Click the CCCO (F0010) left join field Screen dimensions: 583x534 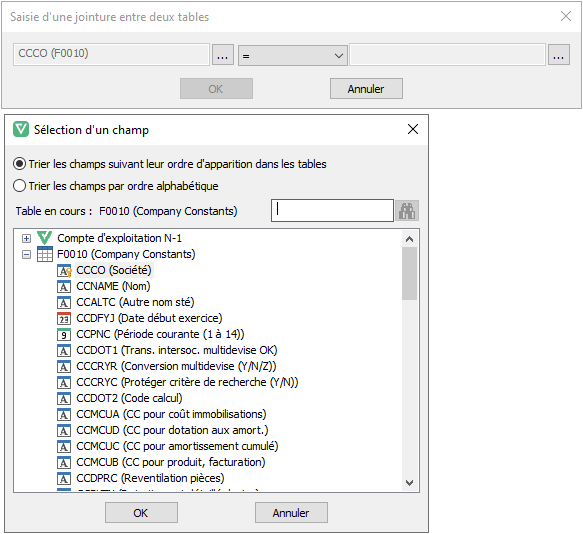pyautogui.click(x=111, y=55)
